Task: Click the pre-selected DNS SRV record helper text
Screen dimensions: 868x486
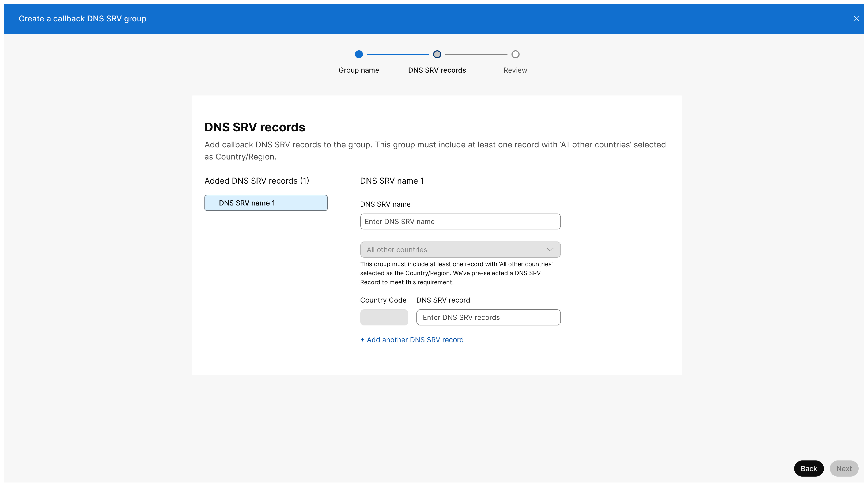Action: 456,273
